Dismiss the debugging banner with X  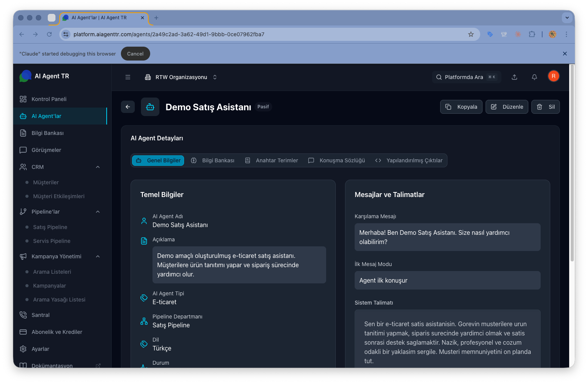(565, 54)
